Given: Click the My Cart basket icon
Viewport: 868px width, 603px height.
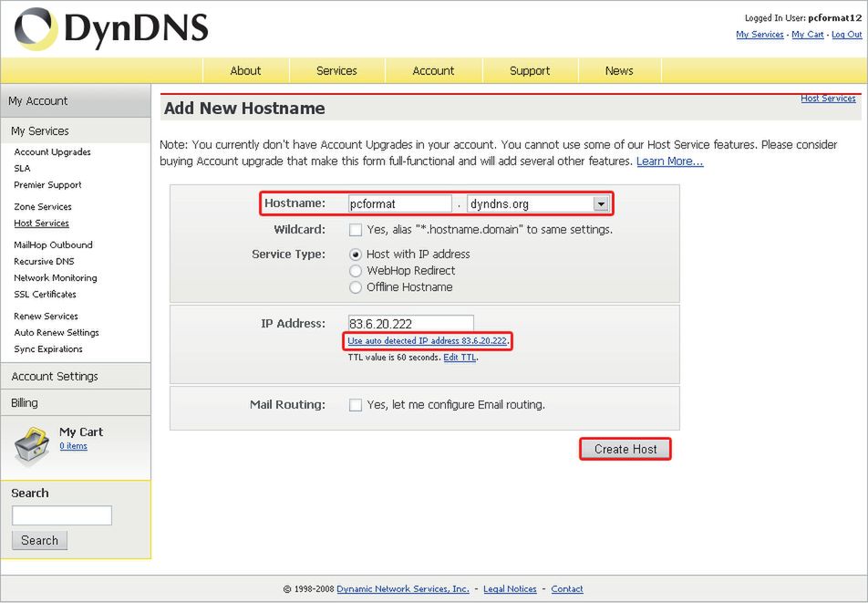Looking at the screenshot, I should point(32,446).
